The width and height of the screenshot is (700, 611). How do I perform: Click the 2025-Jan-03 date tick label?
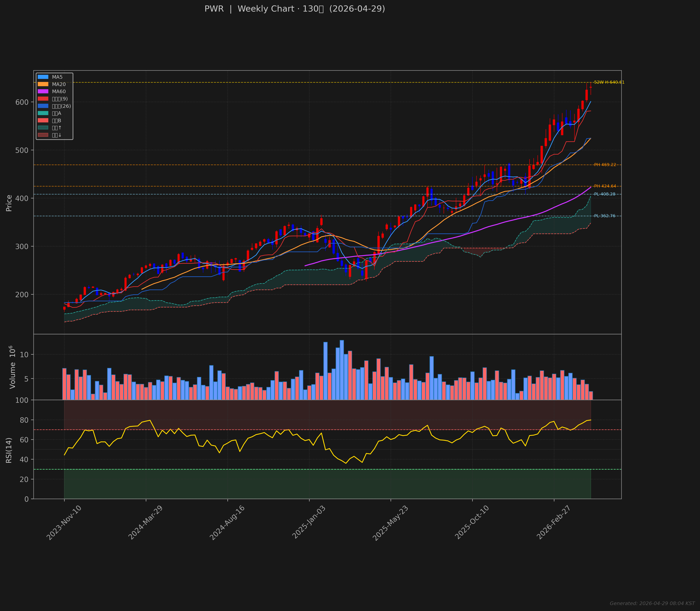click(309, 522)
